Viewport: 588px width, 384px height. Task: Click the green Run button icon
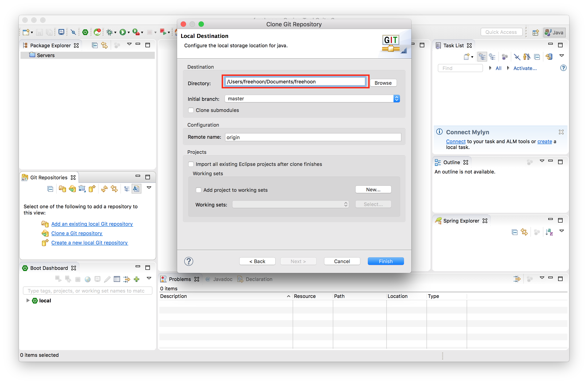(x=122, y=32)
